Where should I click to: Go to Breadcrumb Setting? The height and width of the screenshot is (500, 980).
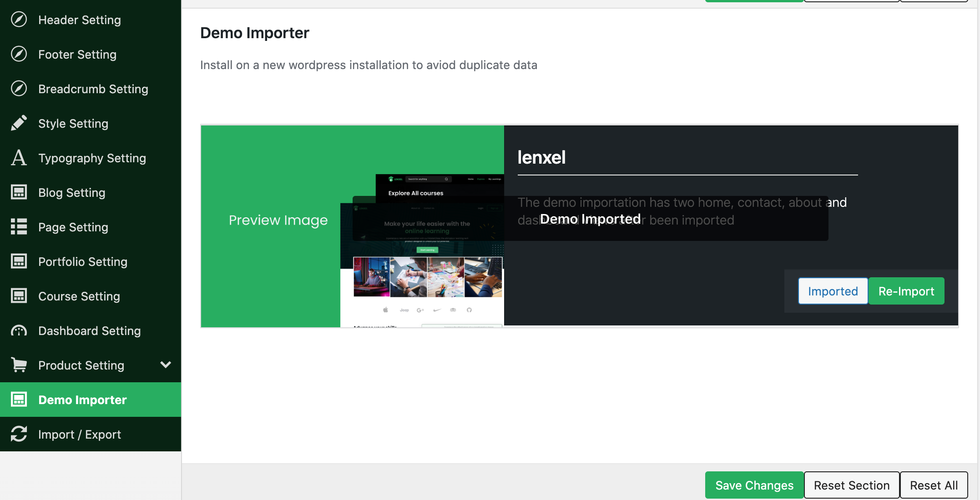coord(91,89)
